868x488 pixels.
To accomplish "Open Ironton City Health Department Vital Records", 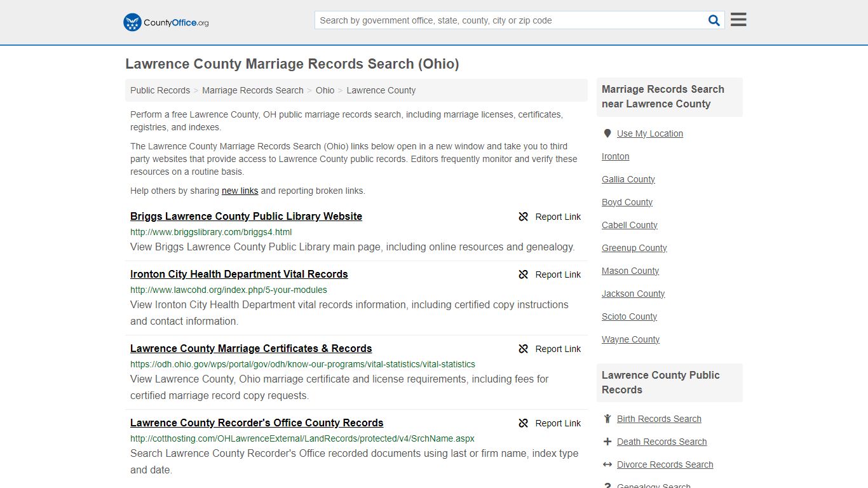I will pyautogui.click(x=239, y=274).
